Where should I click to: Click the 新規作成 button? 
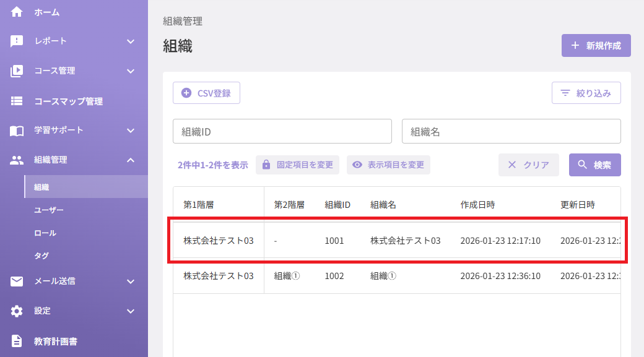(x=596, y=46)
